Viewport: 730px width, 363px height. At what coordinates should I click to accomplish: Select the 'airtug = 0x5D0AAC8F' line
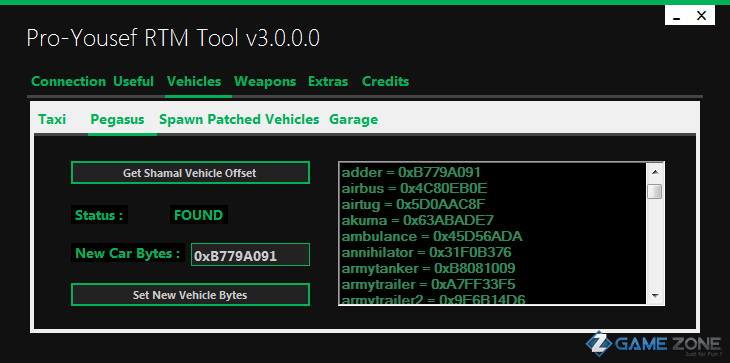(x=414, y=204)
